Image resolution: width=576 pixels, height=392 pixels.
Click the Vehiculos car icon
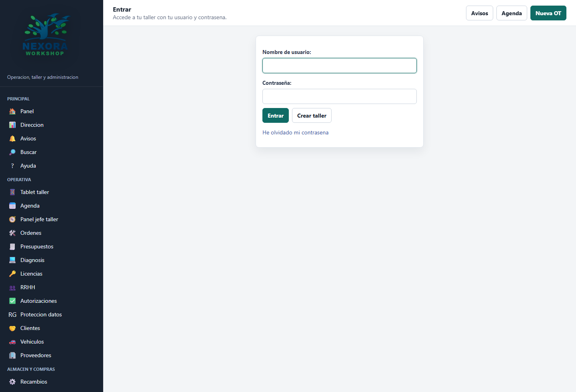pyautogui.click(x=12, y=342)
